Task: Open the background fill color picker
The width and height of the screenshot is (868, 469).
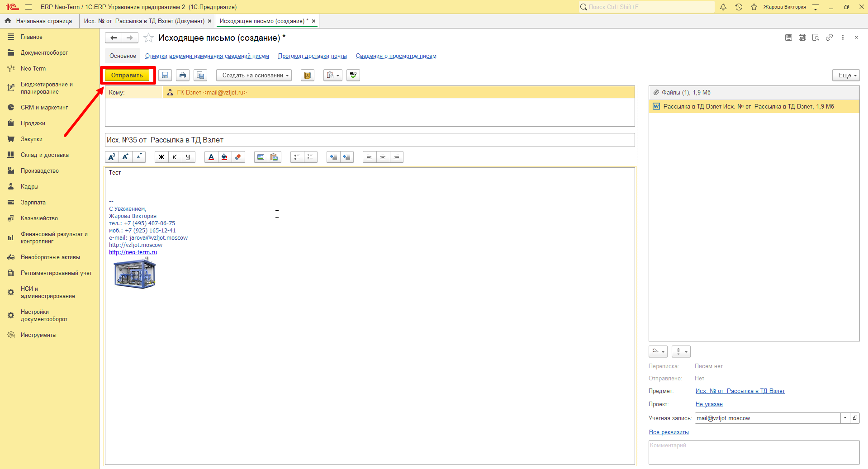Action: (x=224, y=157)
